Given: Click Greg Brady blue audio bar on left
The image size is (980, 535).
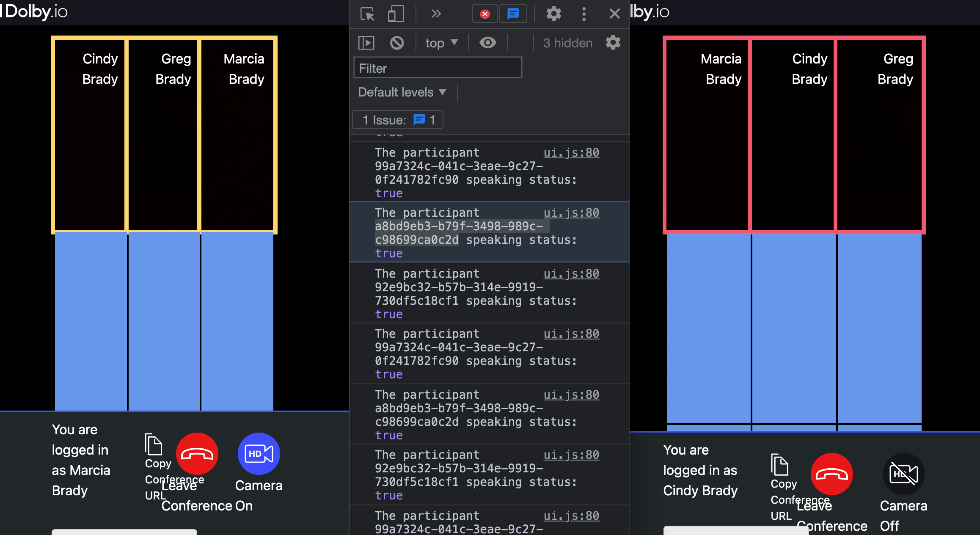Looking at the screenshot, I should coord(164,320).
